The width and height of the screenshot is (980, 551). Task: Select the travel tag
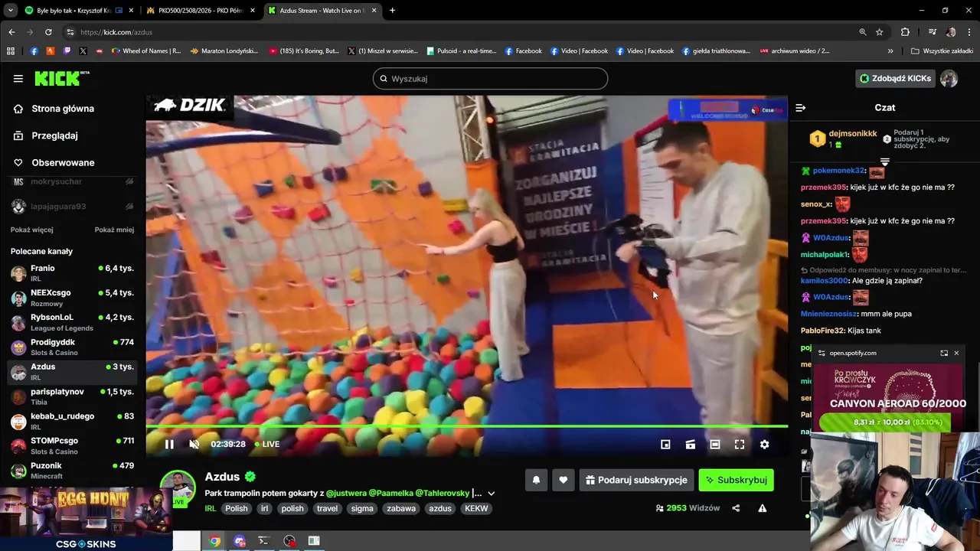pos(327,508)
